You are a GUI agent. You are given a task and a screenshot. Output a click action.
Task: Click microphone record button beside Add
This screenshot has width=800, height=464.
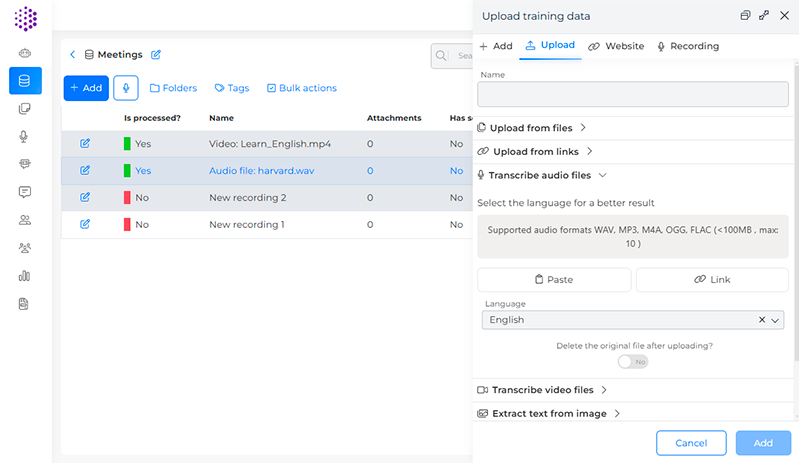(x=126, y=88)
